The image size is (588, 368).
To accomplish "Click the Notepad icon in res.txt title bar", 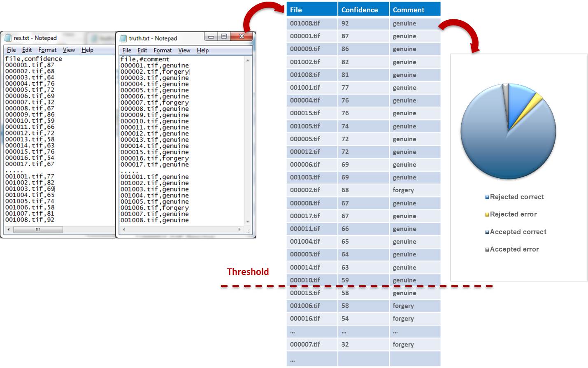I will pyautogui.click(x=8, y=38).
